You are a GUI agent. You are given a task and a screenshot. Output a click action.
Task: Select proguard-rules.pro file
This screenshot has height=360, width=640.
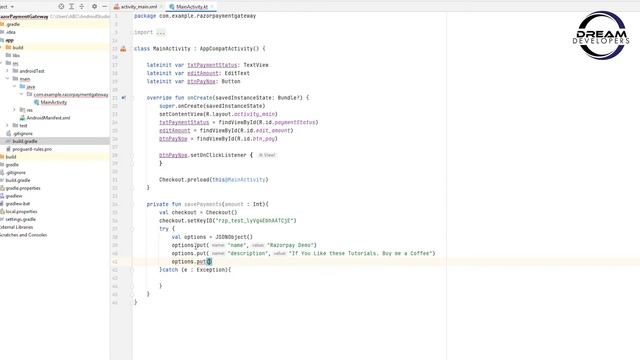coord(32,149)
